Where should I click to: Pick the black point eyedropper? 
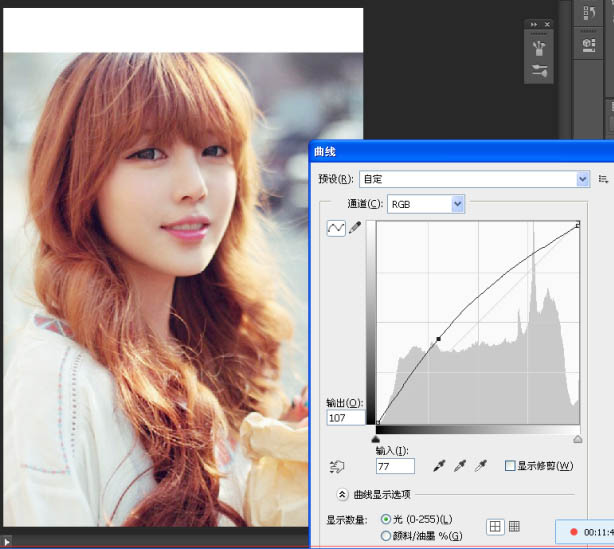pos(438,466)
